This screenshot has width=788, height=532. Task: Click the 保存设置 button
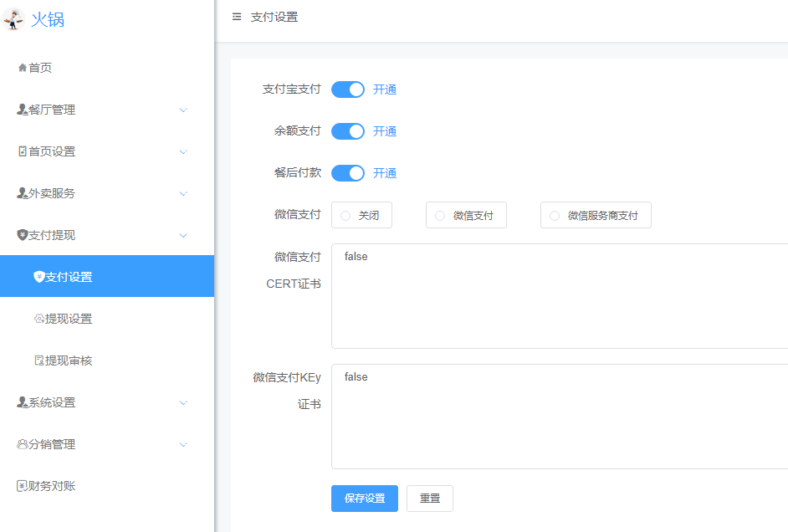pyautogui.click(x=365, y=499)
